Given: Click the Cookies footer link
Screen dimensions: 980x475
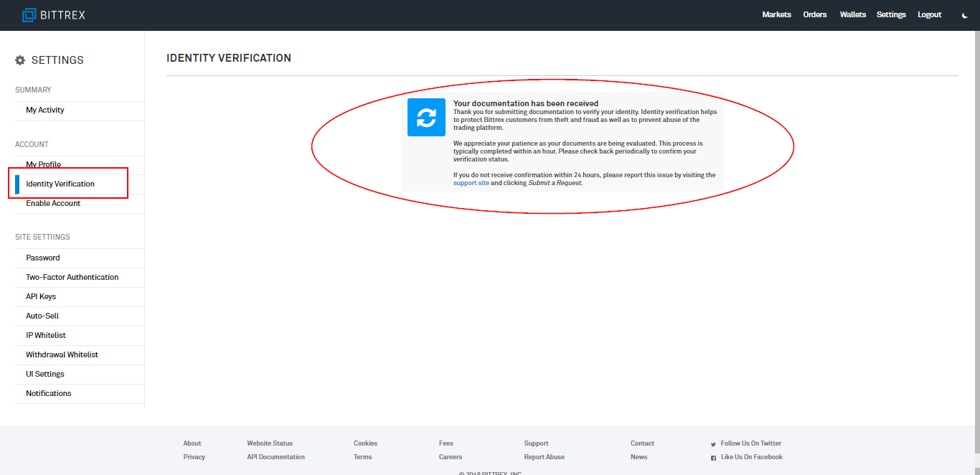Looking at the screenshot, I should 365,443.
